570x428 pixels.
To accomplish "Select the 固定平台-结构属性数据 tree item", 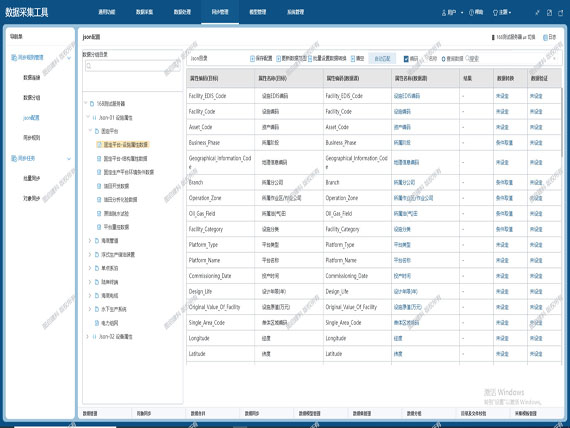I will (x=125, y=159).
